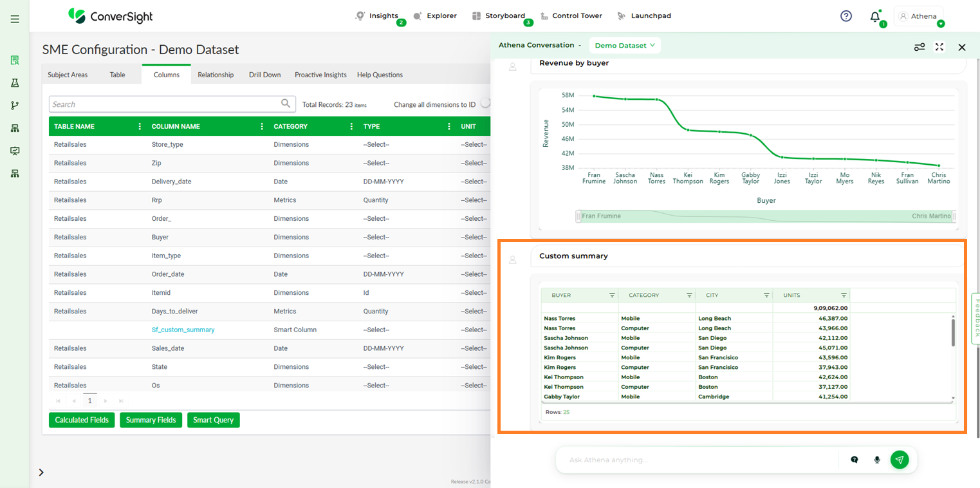This screenshot has height=488, width=980.
Task: Open the Demo Dataset dropdown
Action: 624,46
